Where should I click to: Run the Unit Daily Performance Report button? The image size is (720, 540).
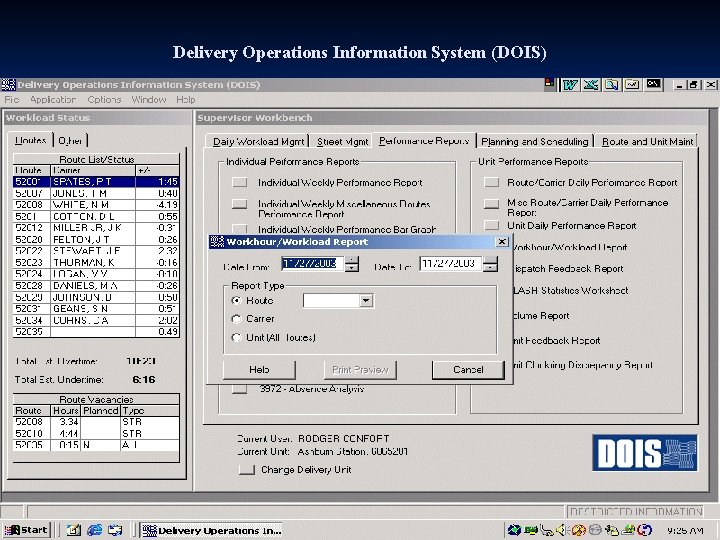tap(491, 225)
